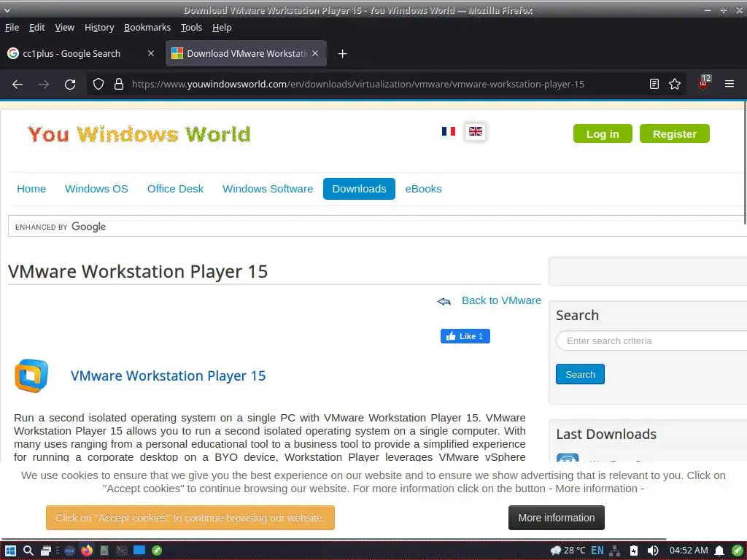The height and width of the screenshot is (560, 747).
Task: Click the blue Search button
Action: (x=580, y=374)
